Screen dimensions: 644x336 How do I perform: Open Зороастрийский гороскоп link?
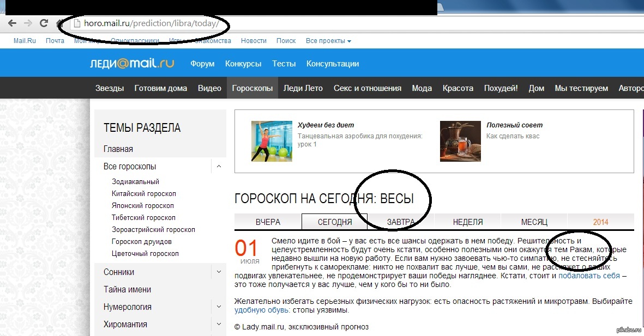(x=153, y=229)
